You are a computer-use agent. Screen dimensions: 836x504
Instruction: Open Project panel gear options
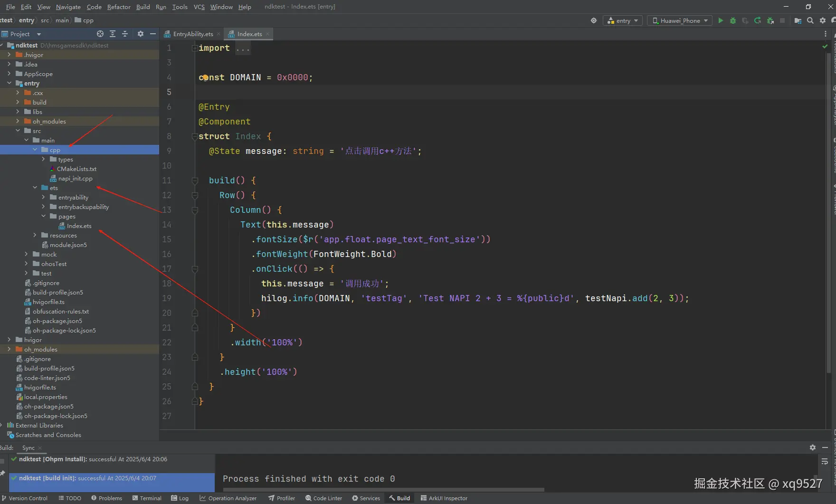click(140, 34)
